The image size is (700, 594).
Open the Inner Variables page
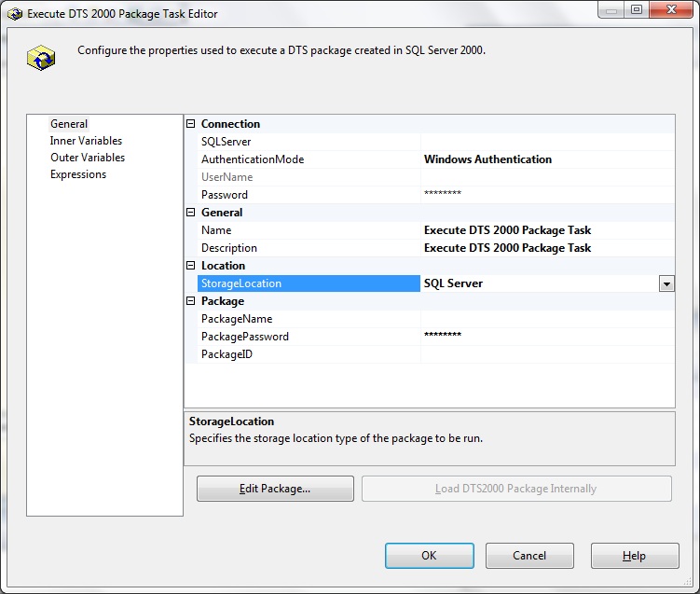point(86,141)
